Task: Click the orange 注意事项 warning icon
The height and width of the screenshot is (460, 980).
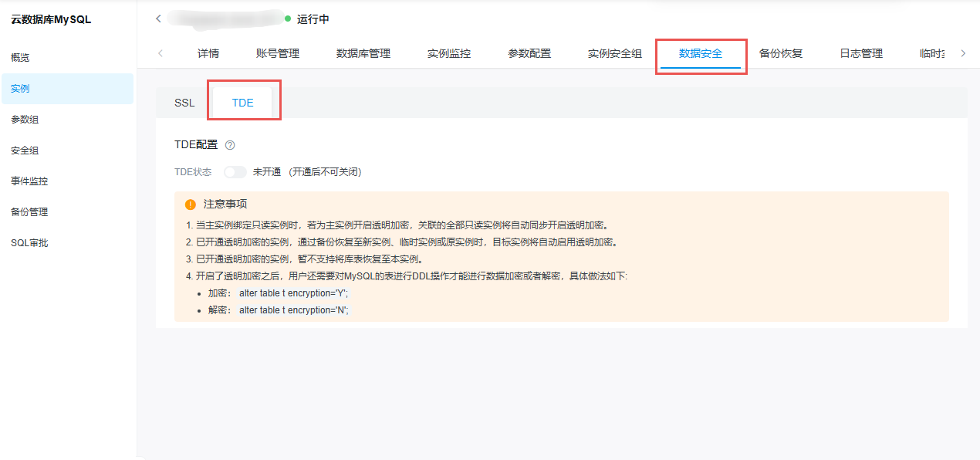Action: (x=191, y=205)
